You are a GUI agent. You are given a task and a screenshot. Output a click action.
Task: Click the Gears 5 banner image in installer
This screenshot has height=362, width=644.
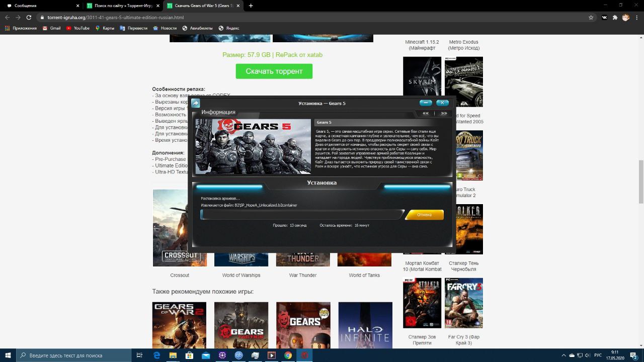point(253,146)
